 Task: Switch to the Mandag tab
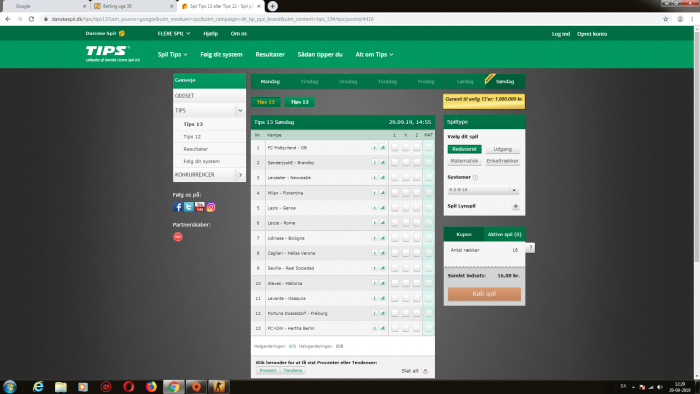pos(270,82)
